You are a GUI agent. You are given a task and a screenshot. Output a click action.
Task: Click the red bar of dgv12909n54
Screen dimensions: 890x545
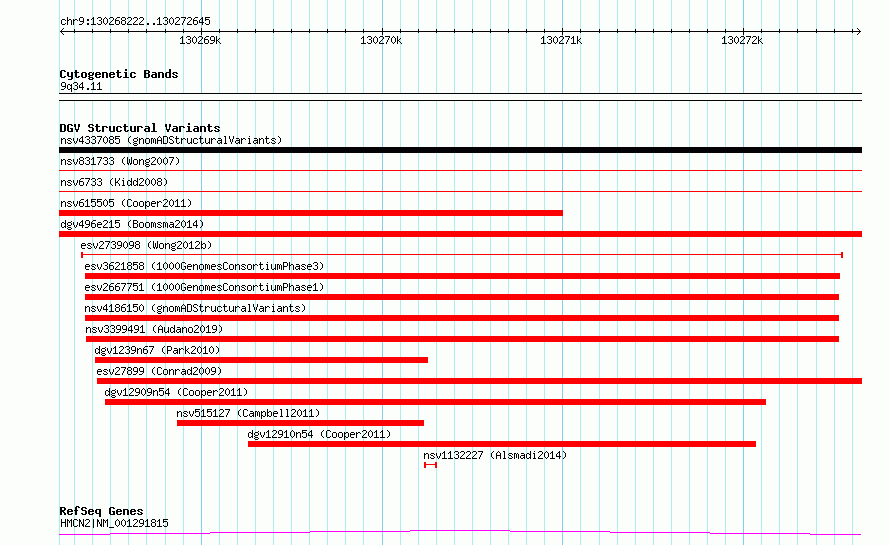tap(435, 402)
